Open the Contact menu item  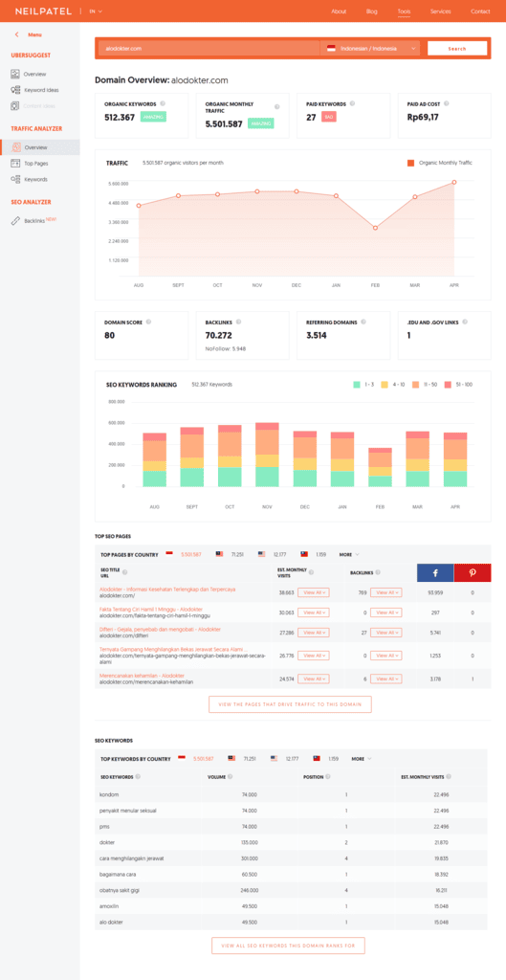tap(480, 11)
